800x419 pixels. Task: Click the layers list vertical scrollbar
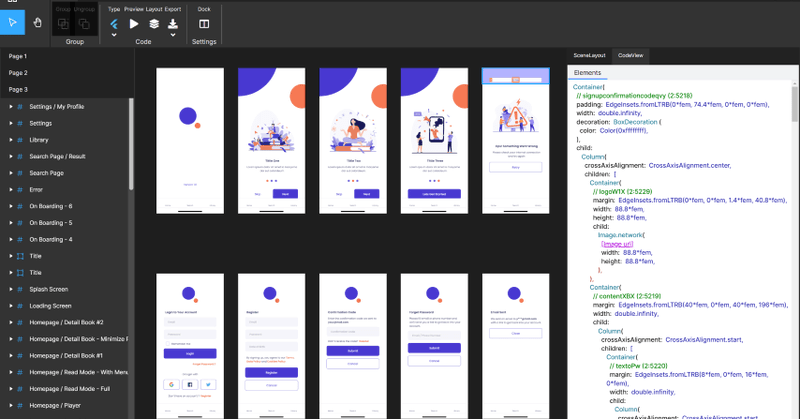(x=131, y=144)
